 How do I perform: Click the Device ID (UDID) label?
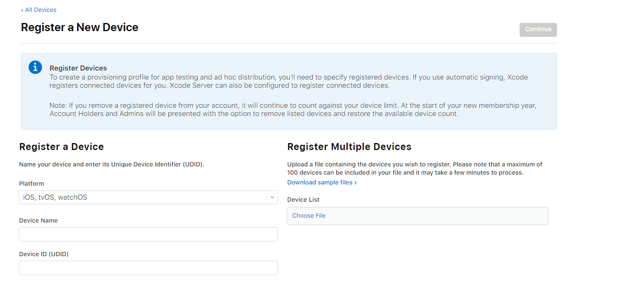pos(44,254)
